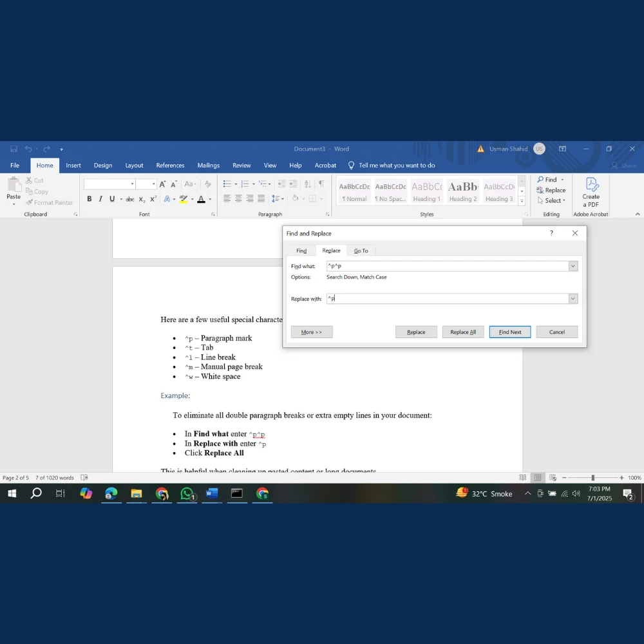The height and width of the screenshot is (644, 644).
Task: Apply the font color
Action: 201,199
